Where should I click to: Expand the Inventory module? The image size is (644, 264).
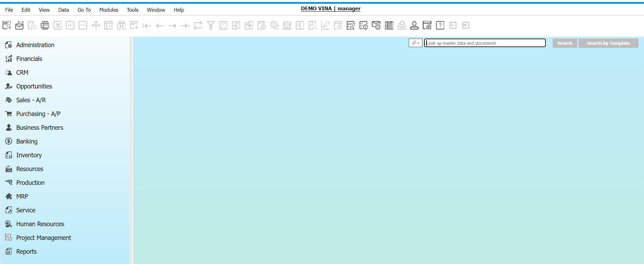click(x=29, y=155)
